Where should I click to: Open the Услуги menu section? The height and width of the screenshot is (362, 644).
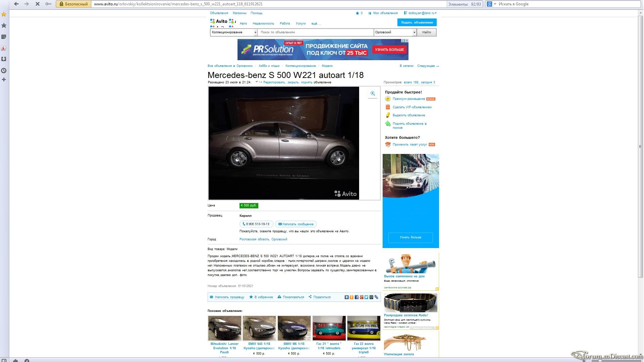(x=301, y=24)
